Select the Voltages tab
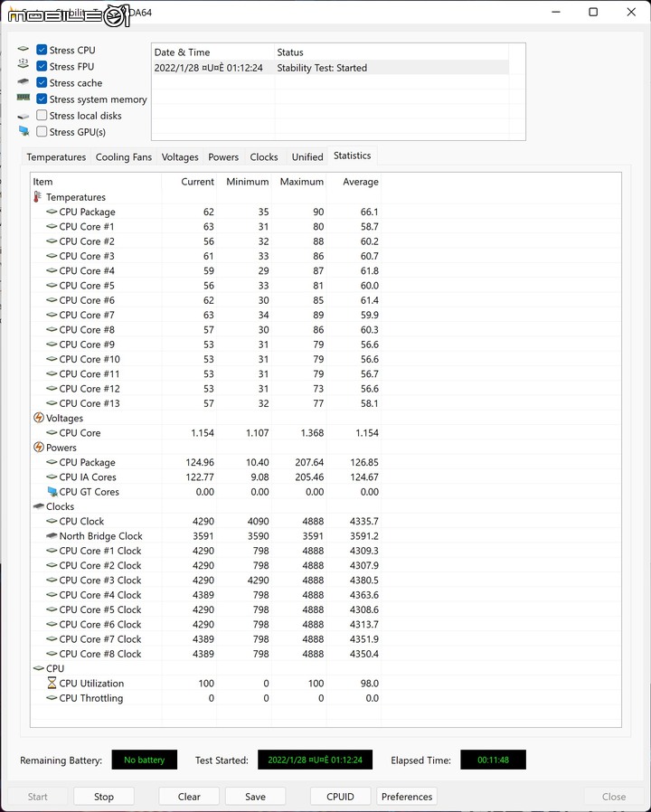Image resolution: width=651 pixels, height=812 pixels. (180, 157)
